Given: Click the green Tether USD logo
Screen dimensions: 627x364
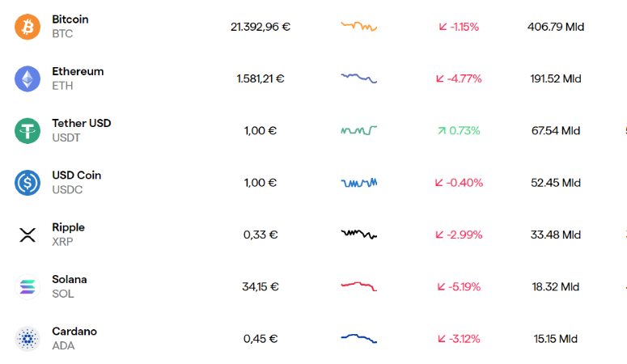Looking at the screenshot, I should (x=28, y=131).
